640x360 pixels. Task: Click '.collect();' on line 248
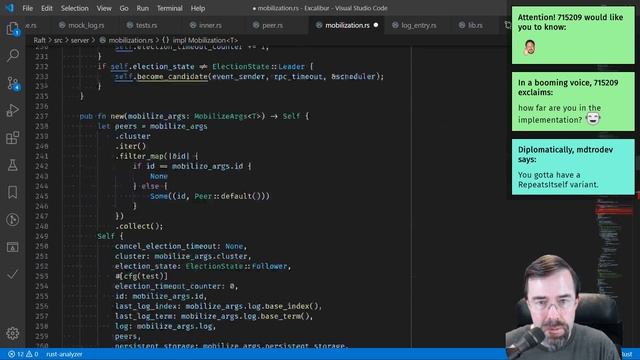[x=139, y=226]
